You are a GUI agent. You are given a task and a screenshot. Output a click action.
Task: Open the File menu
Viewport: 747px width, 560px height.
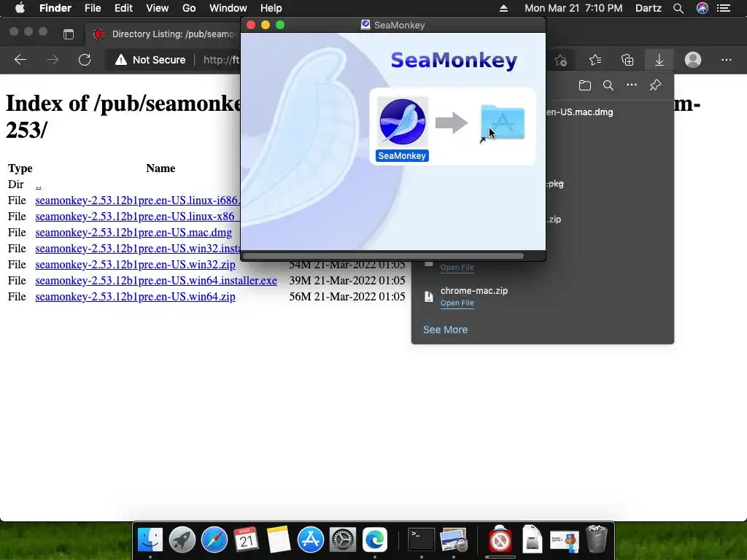(93, 8)
